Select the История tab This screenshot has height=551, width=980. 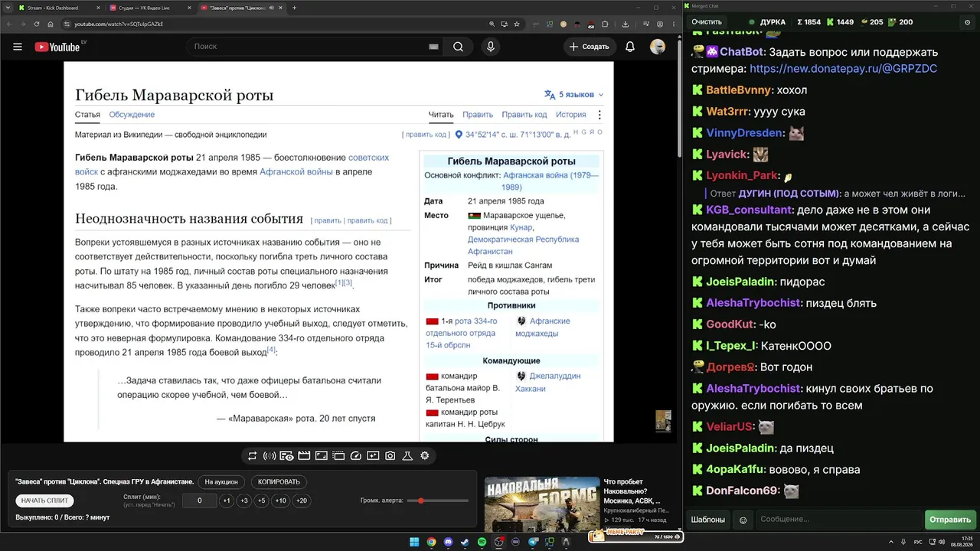(x=571, y=115)
